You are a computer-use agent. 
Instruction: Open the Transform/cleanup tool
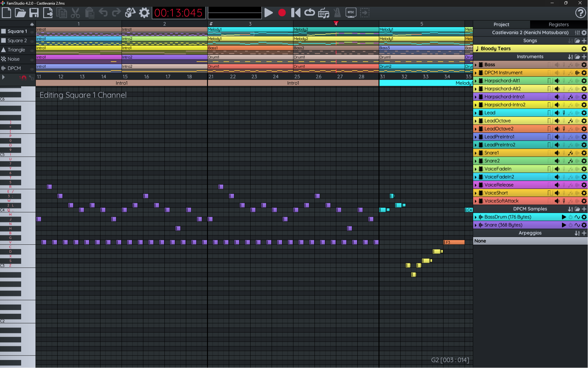point(130,13)
